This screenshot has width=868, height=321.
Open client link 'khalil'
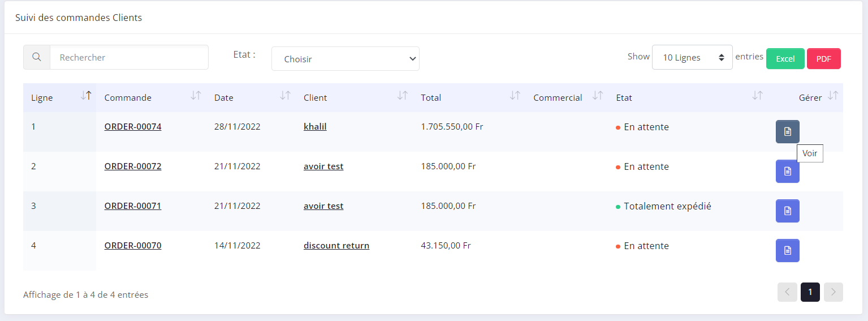point(315,127)
